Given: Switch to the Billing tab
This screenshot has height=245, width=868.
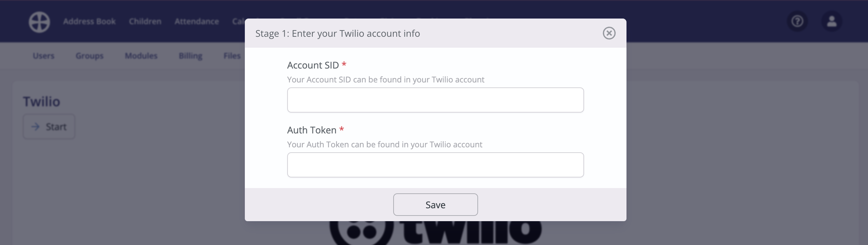Looking at the screenshot, I should pos(190,56).
